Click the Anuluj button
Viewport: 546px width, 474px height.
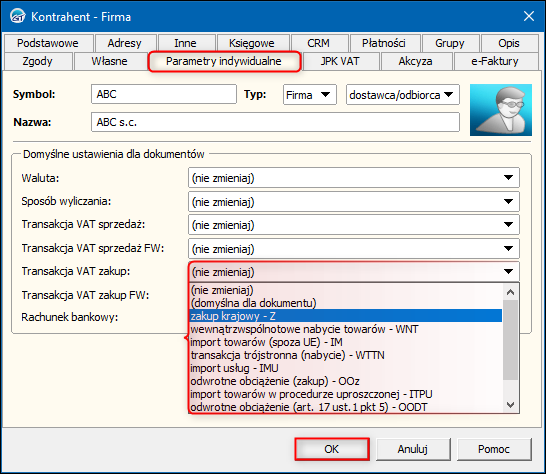tap(413, 449)
